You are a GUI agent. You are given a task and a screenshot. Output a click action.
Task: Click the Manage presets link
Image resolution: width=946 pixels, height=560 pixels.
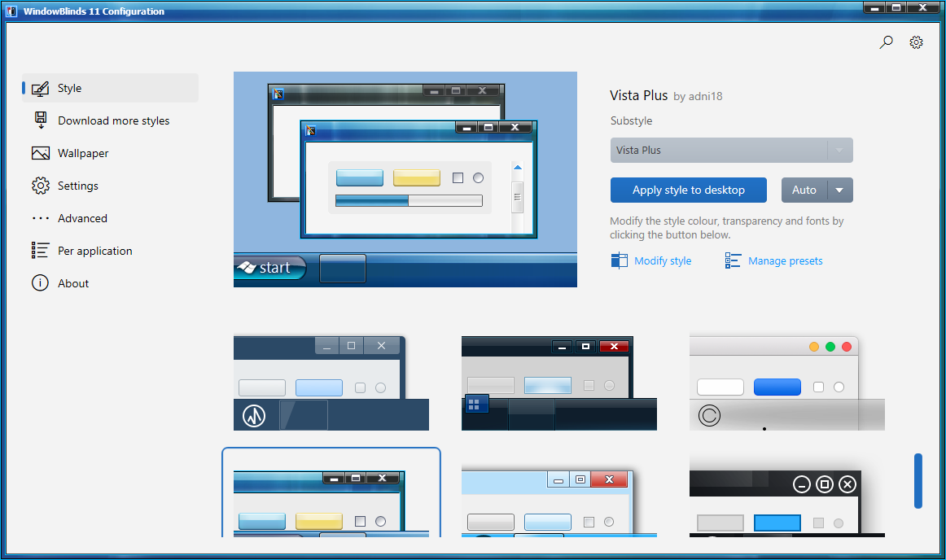[785, 260]
